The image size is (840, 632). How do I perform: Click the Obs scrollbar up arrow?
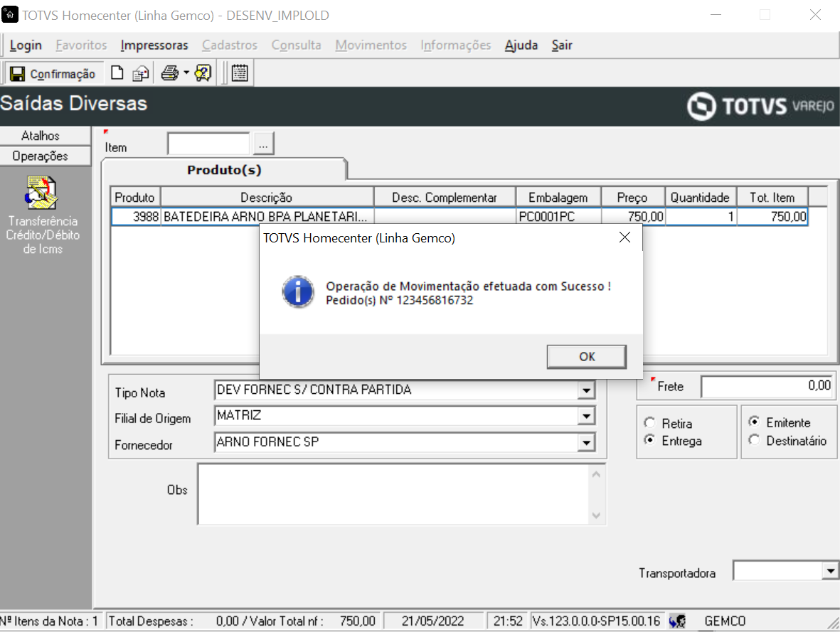coord(596,475)
